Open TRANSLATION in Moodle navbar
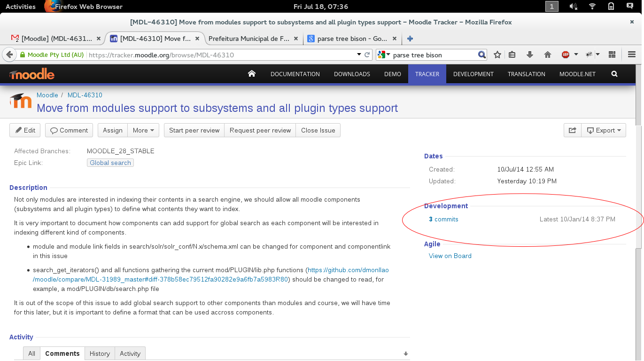Screen dimensions: 644x361 (527, 74)
